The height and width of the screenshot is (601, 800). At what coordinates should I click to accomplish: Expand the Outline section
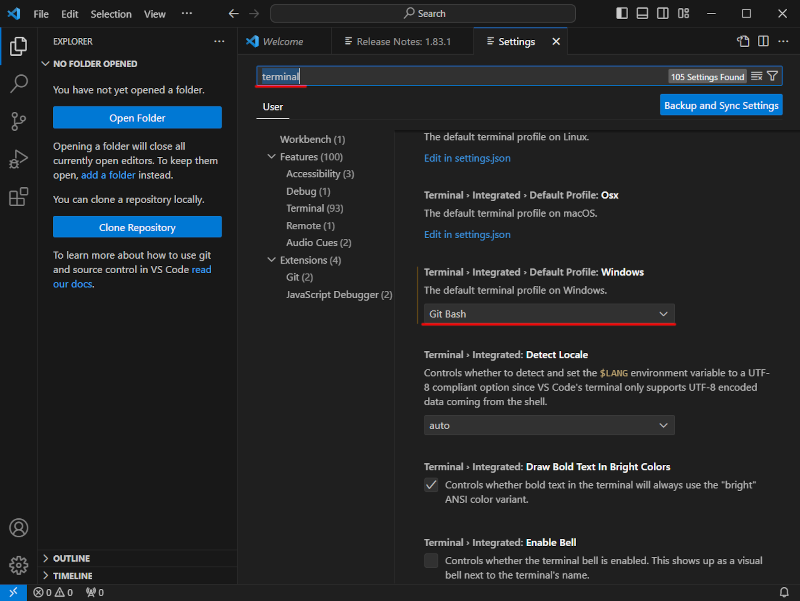click(71, 558)
